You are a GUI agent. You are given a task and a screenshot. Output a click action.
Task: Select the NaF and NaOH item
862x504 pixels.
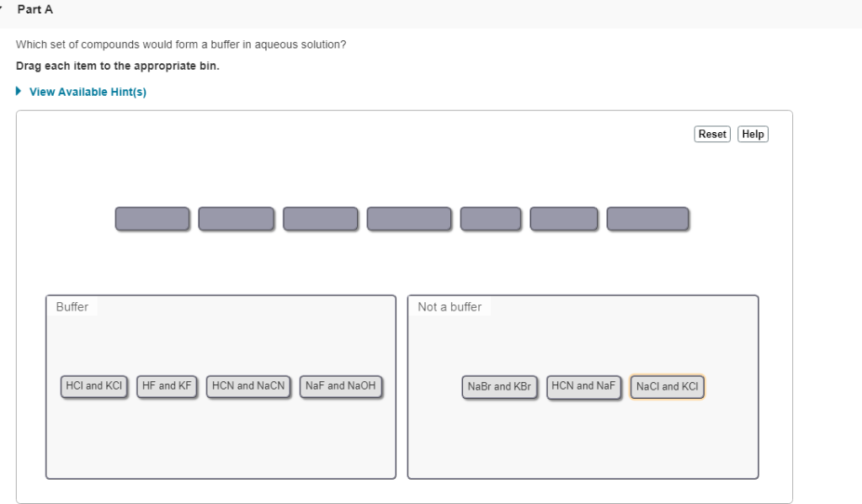341,386
